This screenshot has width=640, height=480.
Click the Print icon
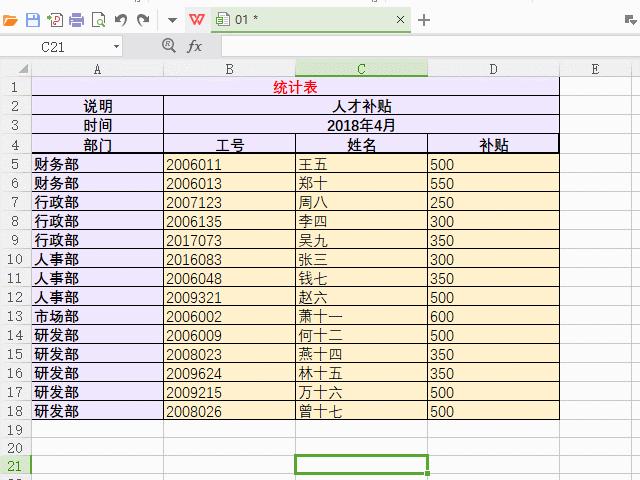76,20
